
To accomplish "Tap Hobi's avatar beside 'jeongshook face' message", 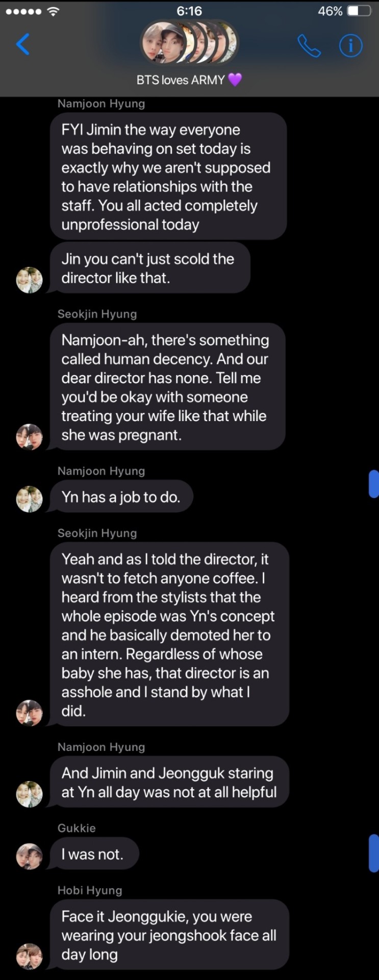I will pyautogui.click(x=30, y=956).
